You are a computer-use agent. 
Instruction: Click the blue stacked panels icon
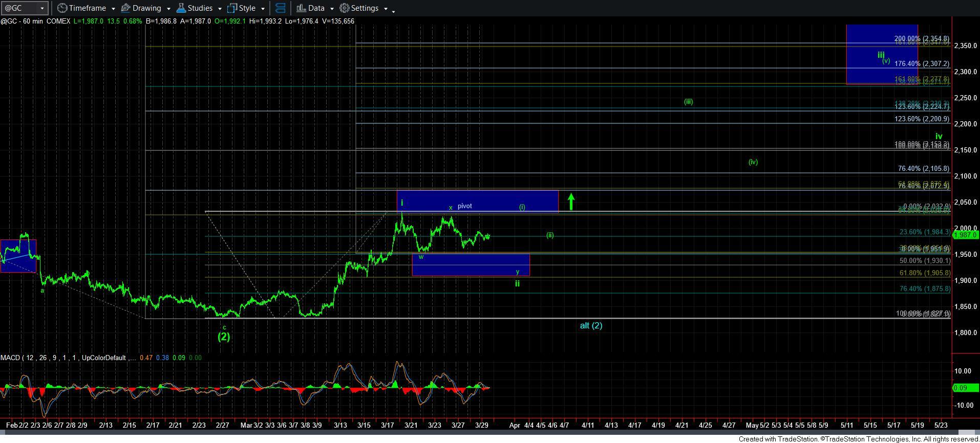[x=280, y=8]
